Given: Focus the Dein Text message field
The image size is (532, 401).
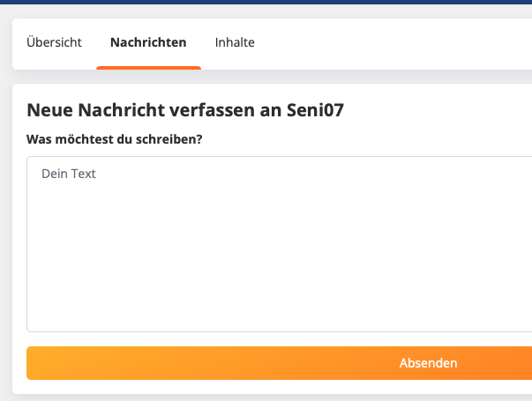Looking at the screenshot, I should [x=279, y=244].
